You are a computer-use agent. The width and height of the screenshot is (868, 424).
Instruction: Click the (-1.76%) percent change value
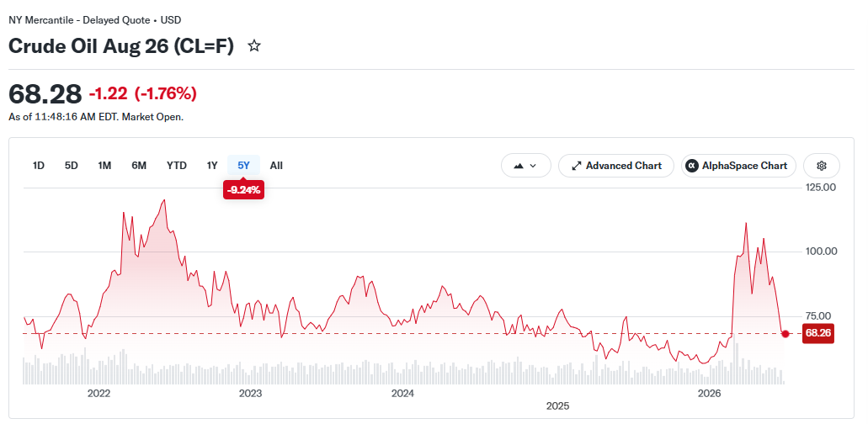pyautogui.click(x=166, y=94)
